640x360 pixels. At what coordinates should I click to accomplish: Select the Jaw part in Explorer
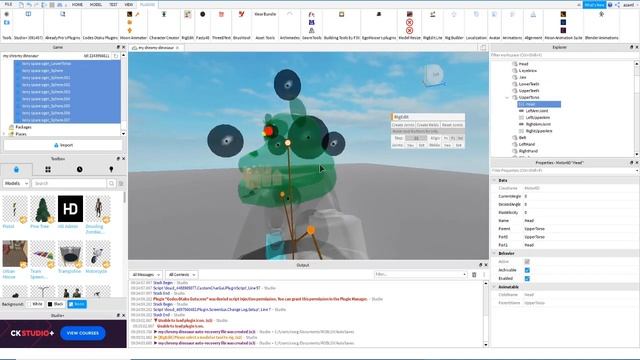point(523,77)
